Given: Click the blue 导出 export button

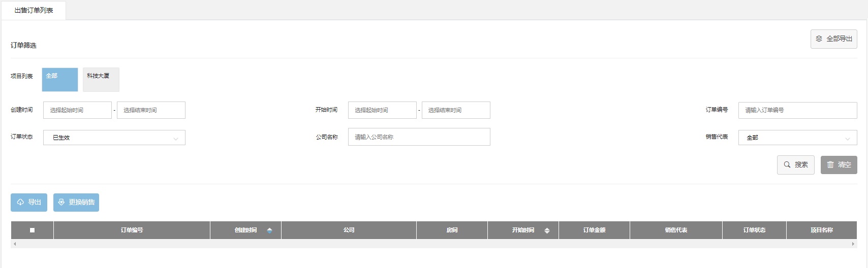Looking at the screenshot, I should point(29,203).
